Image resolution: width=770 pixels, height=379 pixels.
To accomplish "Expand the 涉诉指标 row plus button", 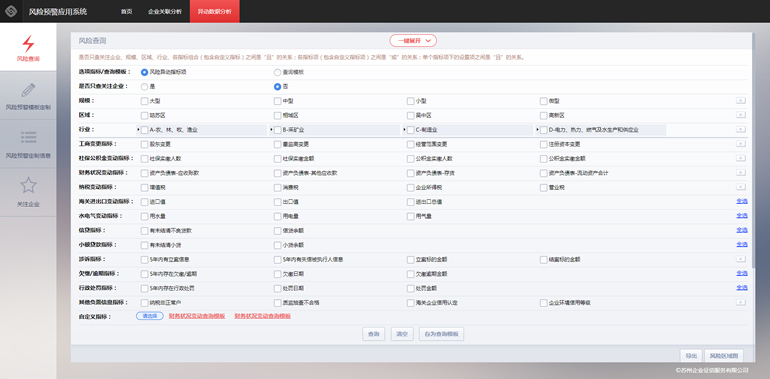I will tap(741, 259).
